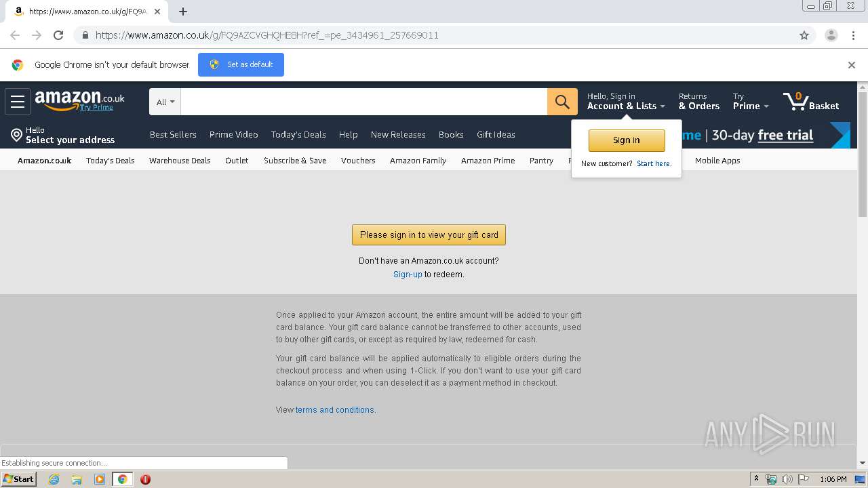Click the orange search magnifier button
Viewport: 868px width, 488px height.
coord(562,102)
